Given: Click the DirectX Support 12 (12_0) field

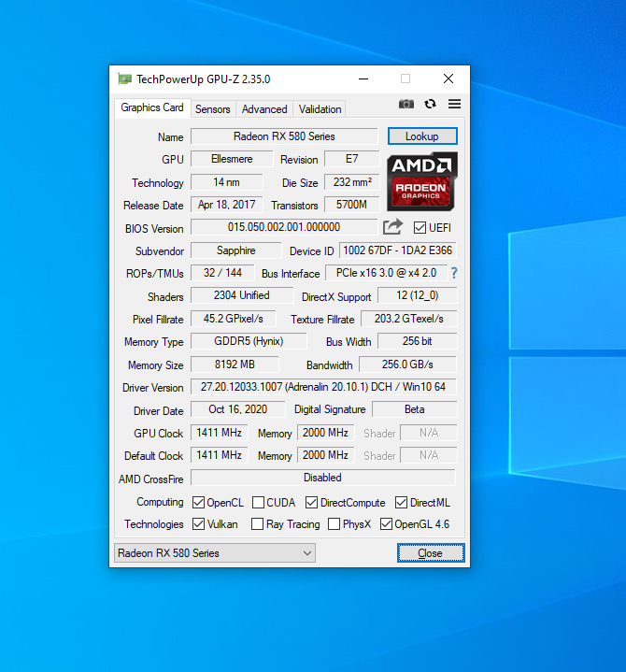Looking at the screenshot, I should coord(418,295).
